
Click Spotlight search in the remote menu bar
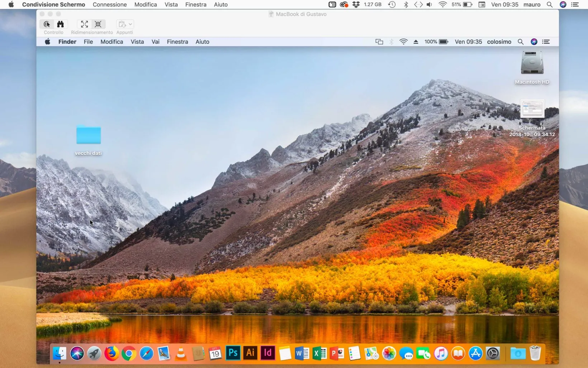(x=521, y=42)
